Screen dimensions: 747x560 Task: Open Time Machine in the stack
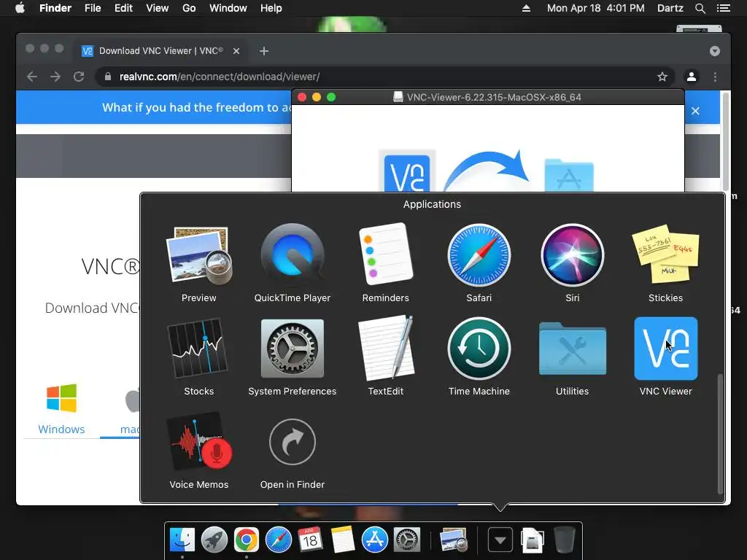click(x=479, y=349)
